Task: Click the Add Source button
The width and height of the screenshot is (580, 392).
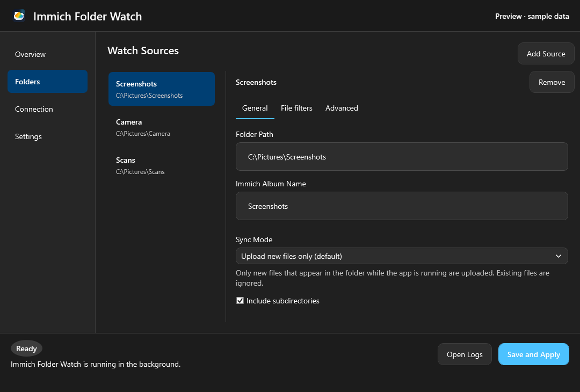Action: [x=546, y=54]
